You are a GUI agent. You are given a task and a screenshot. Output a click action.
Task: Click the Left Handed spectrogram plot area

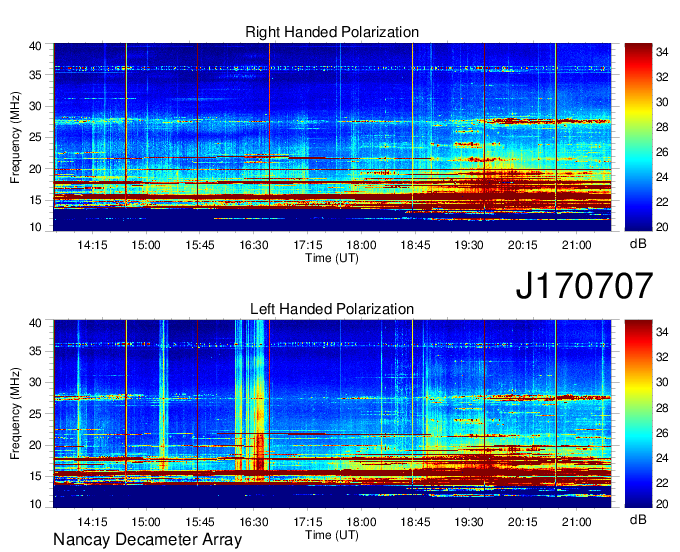click(x=332, y=414)
